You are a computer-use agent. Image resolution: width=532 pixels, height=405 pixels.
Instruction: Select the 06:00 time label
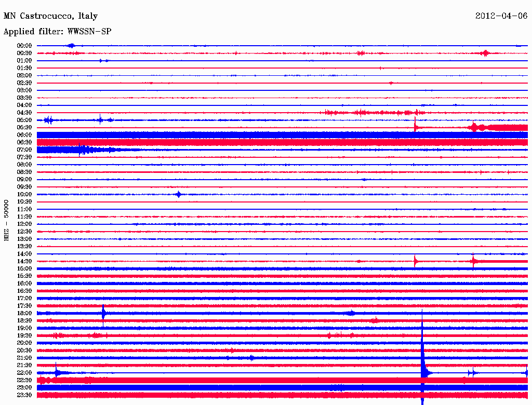24,135
